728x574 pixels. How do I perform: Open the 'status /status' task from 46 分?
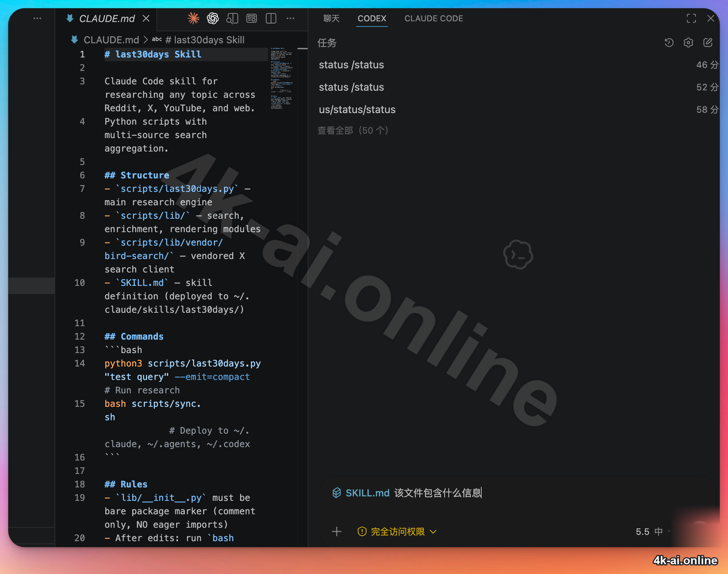[x=518, y=65]
